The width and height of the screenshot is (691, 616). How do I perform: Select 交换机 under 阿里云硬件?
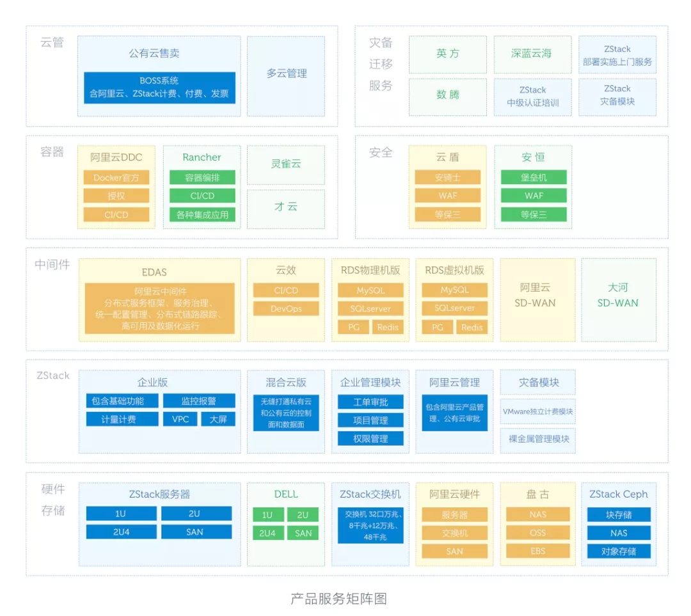pos(455,533)
